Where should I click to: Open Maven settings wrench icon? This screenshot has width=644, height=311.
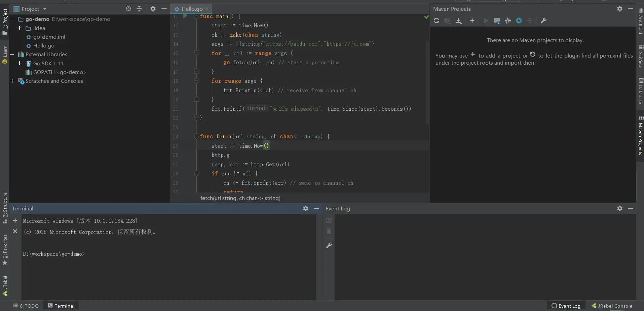(543, 21)
